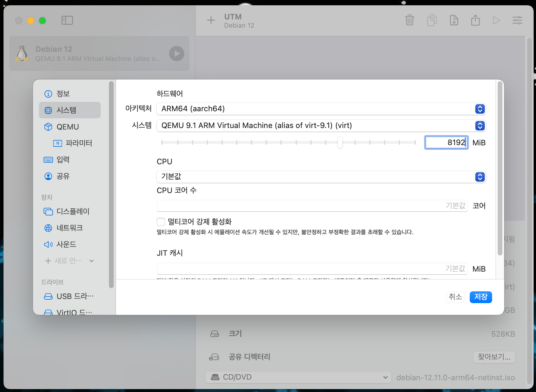This screenshot has height=392, width=536.
Task: Click the plus icon beside 새로 만들기
Action: (48, 261)
